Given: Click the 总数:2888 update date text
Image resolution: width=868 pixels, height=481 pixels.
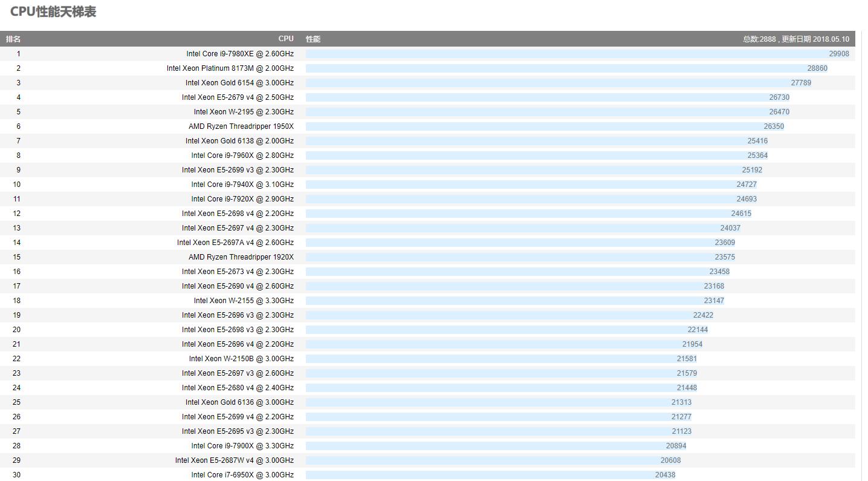Looking at the screenshot, I should pos(796,39).
